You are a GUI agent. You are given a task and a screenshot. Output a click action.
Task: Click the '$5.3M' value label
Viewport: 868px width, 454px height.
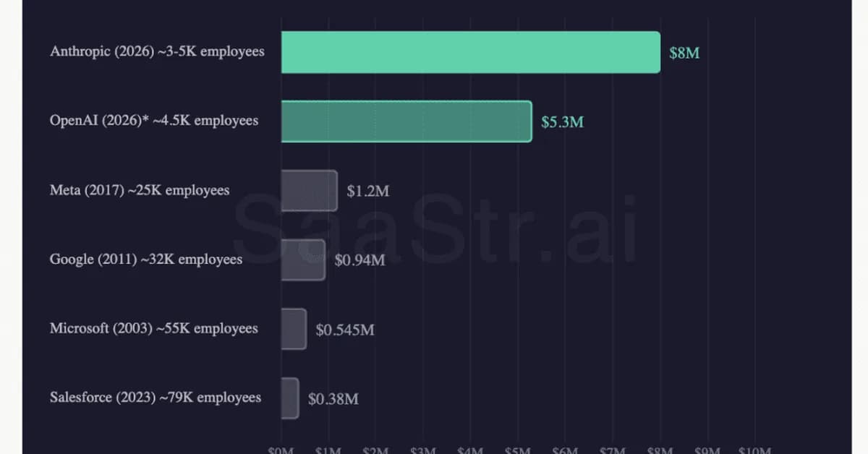(x=562, y=122)
